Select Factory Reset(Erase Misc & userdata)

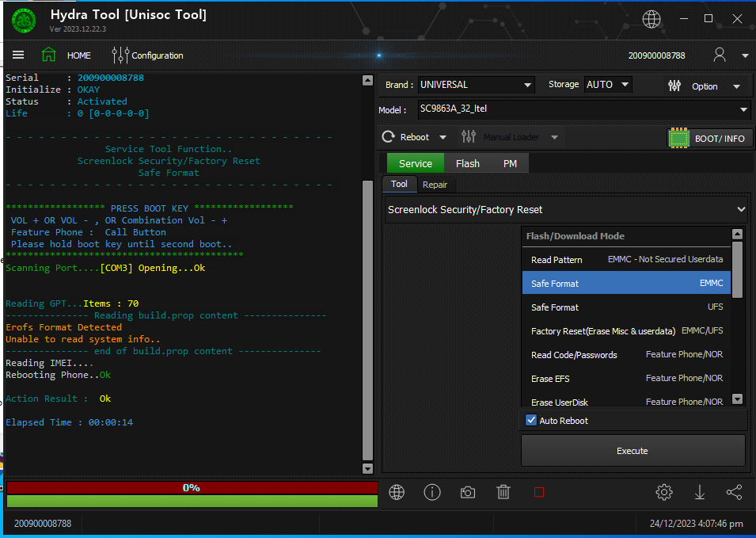pyautogui.click(x=626, y=331)
